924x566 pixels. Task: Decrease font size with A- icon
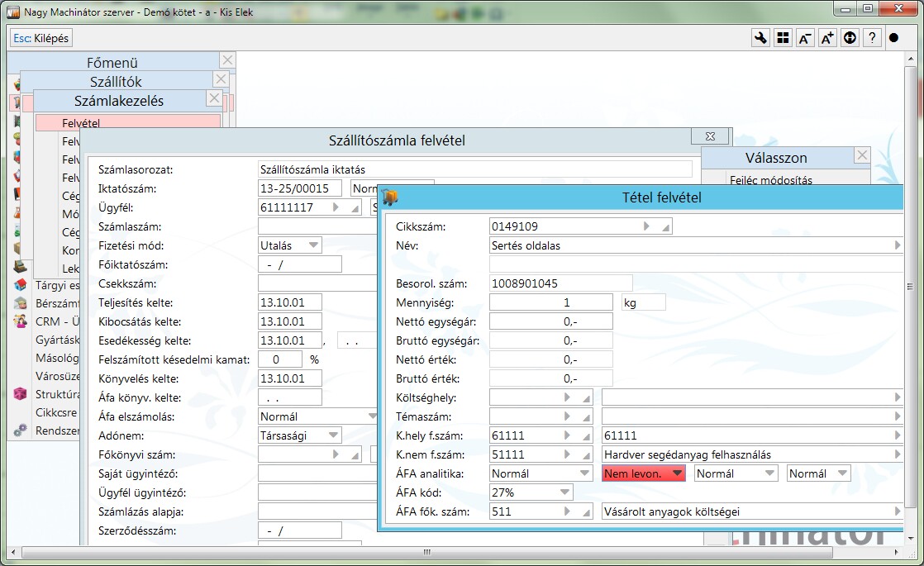[804, 38]
